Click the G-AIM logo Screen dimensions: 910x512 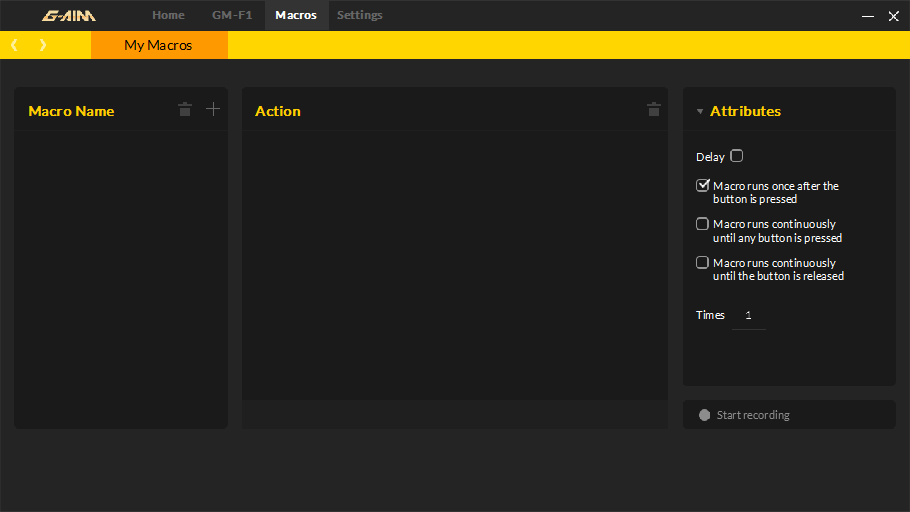(x=68, y=16)
